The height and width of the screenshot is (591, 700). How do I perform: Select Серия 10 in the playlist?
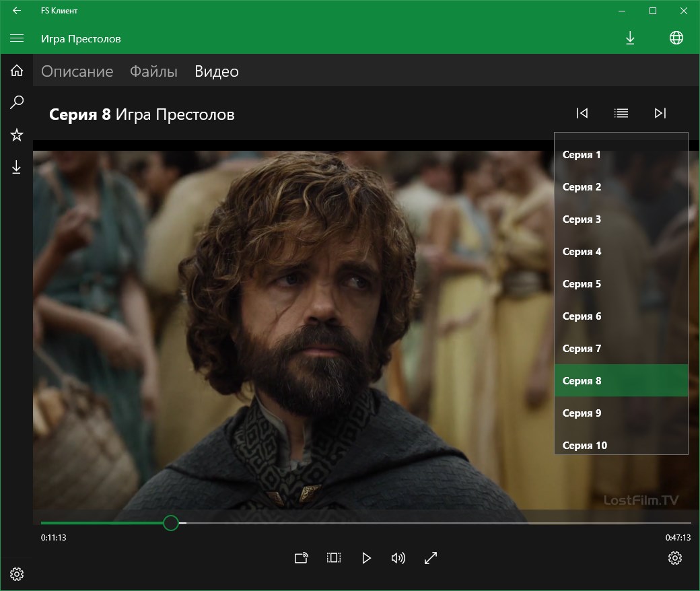(x=621, y=443)
